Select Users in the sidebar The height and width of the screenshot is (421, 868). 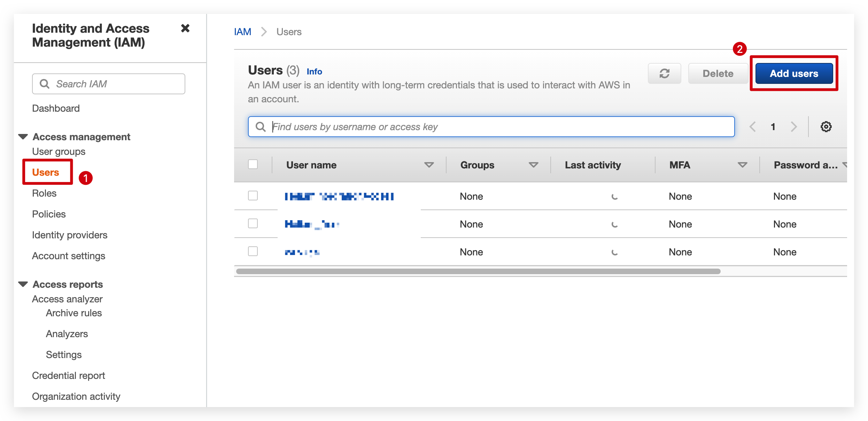pos(46,172)
